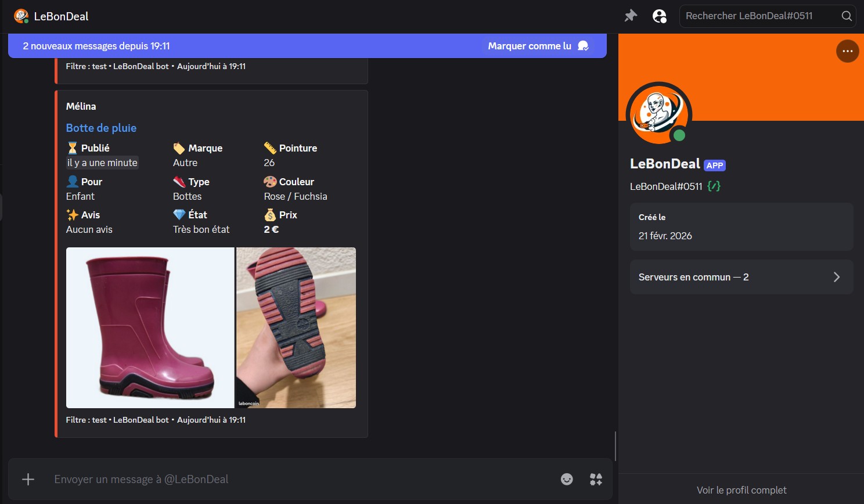Click the pinned messages icon in the top bar
Screen dimensions: 864x504
pos(631,16)
